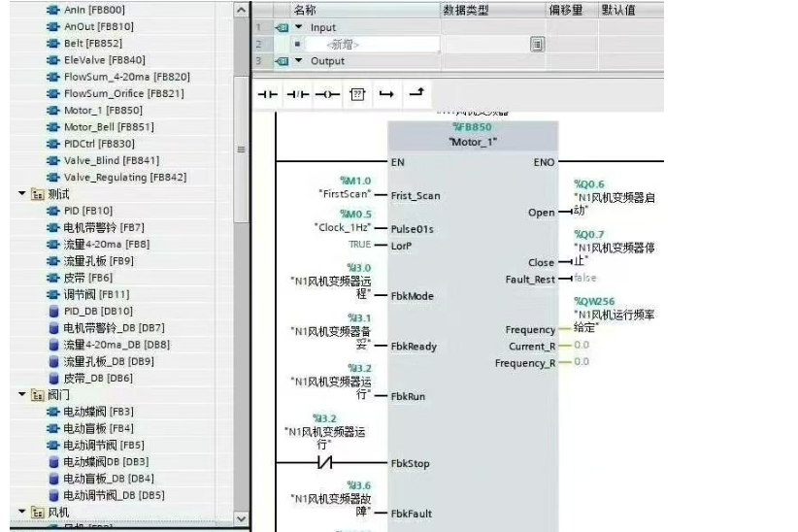The image size is (798, 532).
Task: Select the 电动盲板 [FB4] block
Action: click(x=99, y=429)
